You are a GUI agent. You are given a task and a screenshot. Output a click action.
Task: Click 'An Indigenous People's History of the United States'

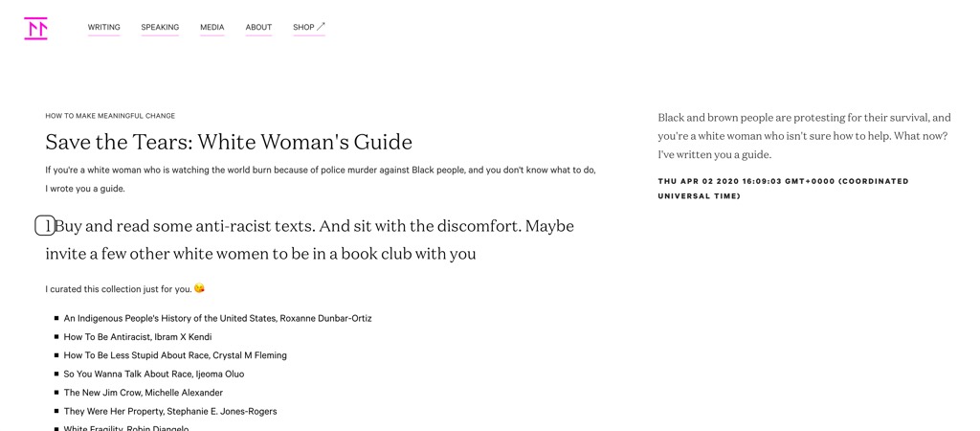pyautogui.click(x=217, y=318)
